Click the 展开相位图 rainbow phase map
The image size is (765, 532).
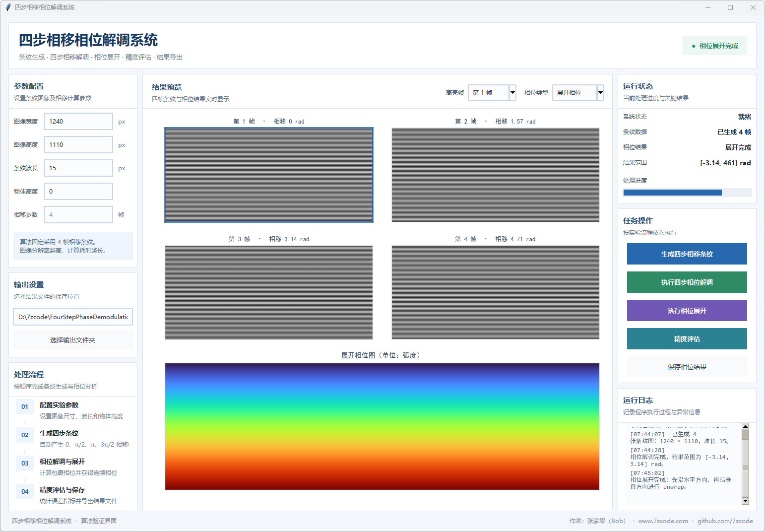[x=382, y=426]
